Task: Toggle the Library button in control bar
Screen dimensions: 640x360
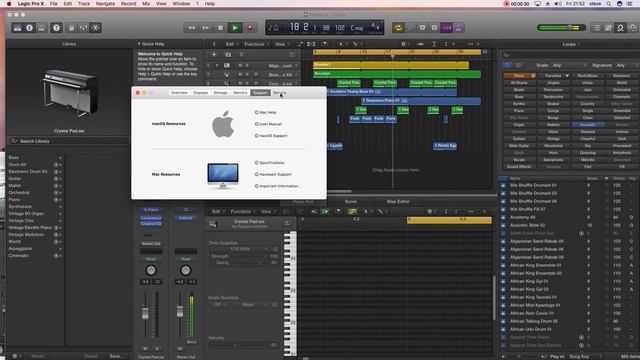Action: coord(17,28)
